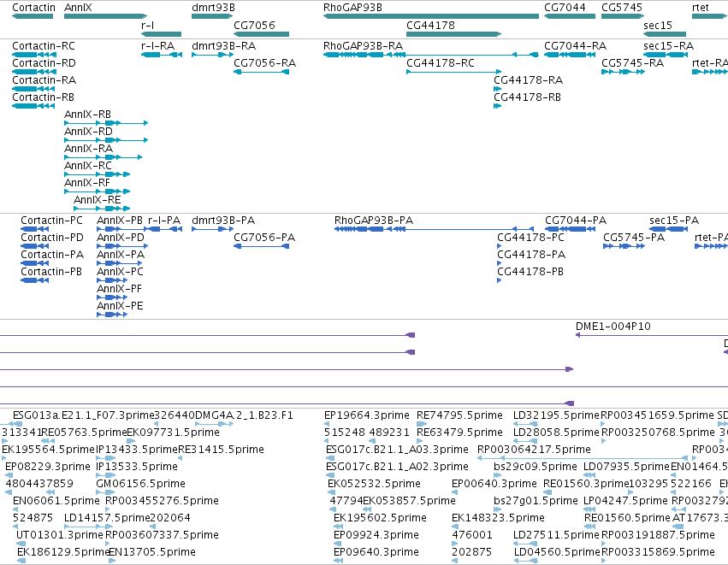The image size is (728, 565).
Task: Click the RE74795.5prime EST label
Action: pyautogui.click(x=459, y=415)
